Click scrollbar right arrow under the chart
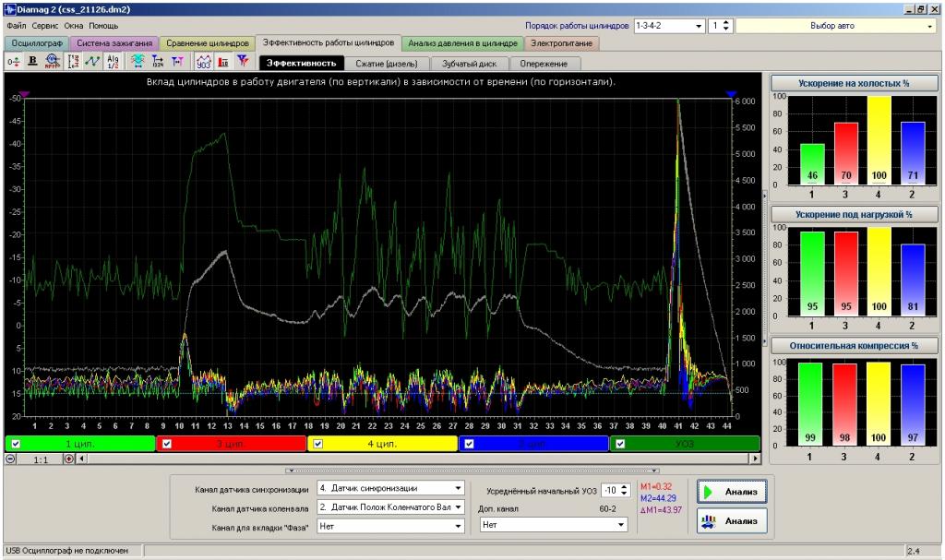This screenshot has height=560, width=945. (x=755, y=459)
